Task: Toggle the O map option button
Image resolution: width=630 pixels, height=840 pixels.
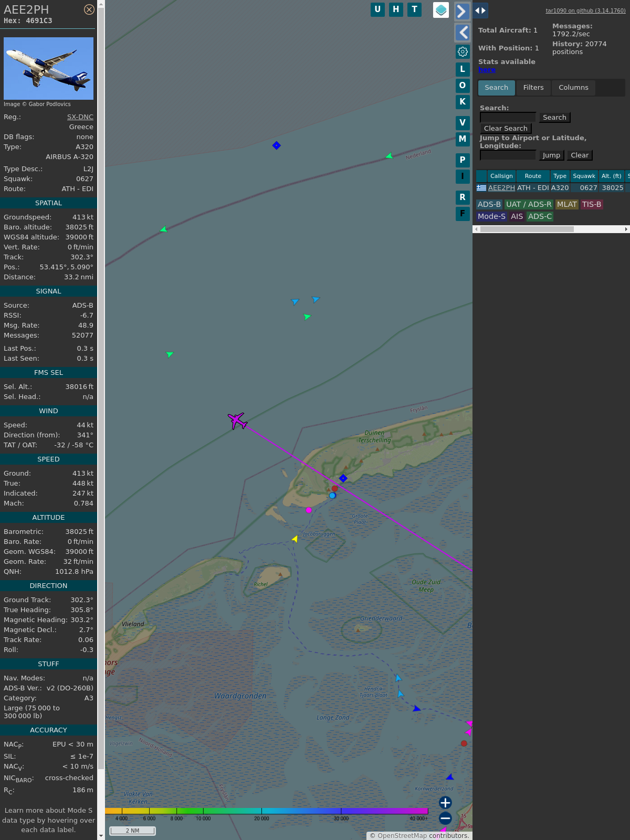Action: (x=463, y=86)
